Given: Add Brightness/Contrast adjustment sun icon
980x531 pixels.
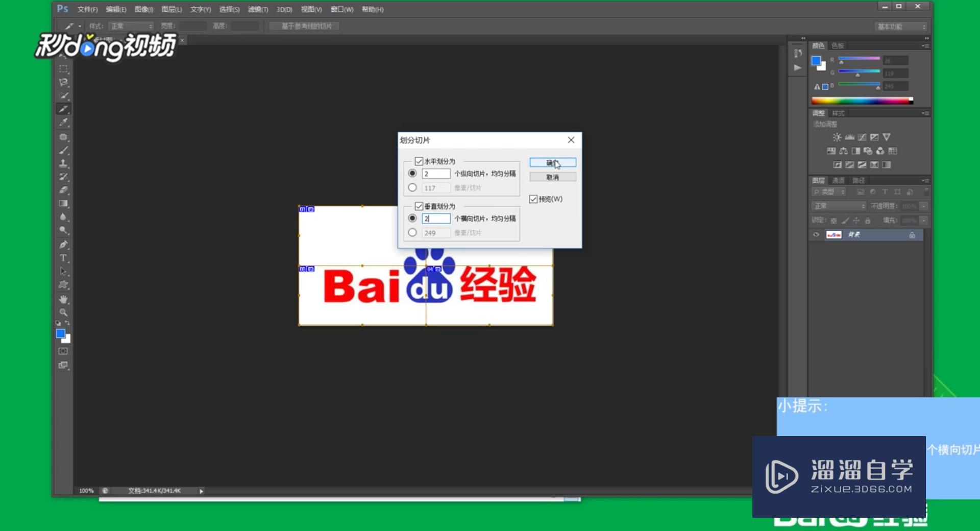Looking at the screenshot, I should [x=837, y=137].
